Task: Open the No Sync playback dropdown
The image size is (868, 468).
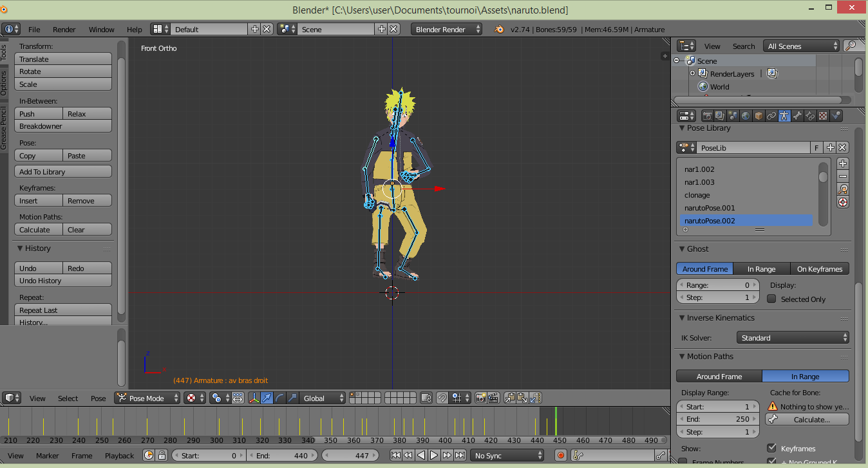Action: 507,455
